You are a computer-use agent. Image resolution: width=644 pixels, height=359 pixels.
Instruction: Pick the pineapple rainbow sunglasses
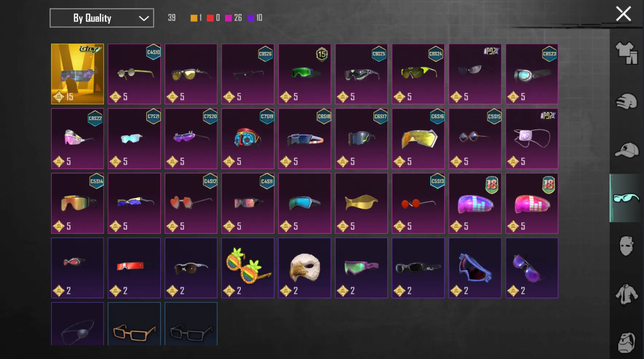pyautogui.click(x=248, y=268)
